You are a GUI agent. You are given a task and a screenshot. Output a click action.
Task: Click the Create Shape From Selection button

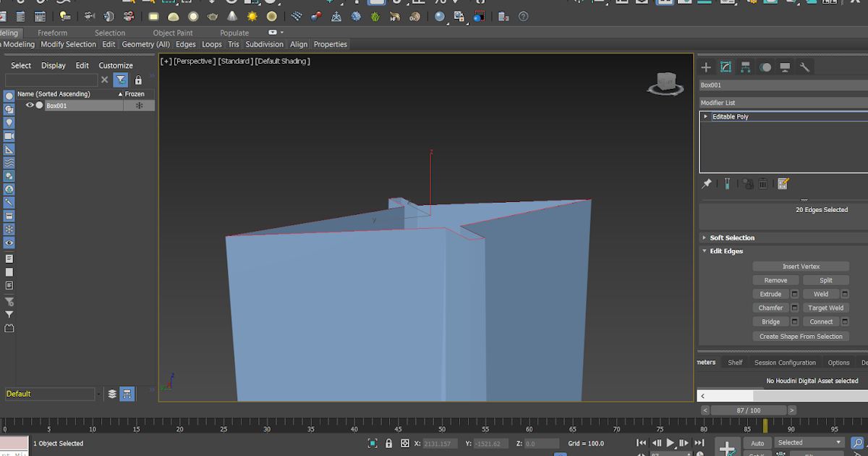click(x=800, y=336)
